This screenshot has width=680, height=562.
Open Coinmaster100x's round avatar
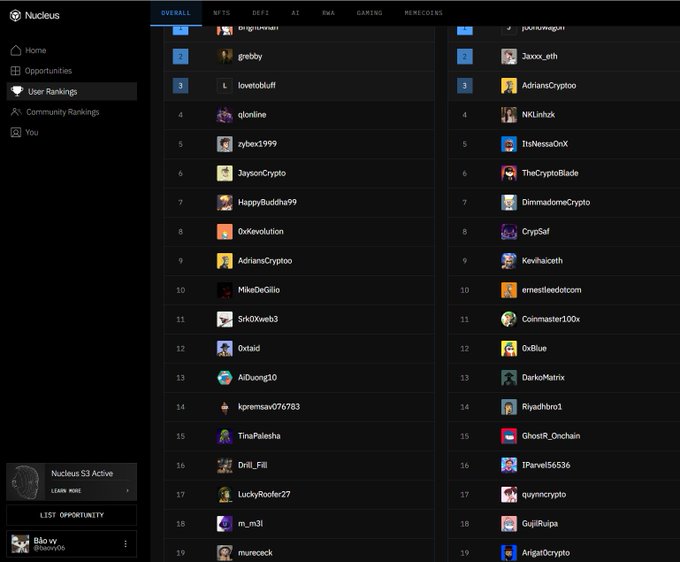(509, 319)
